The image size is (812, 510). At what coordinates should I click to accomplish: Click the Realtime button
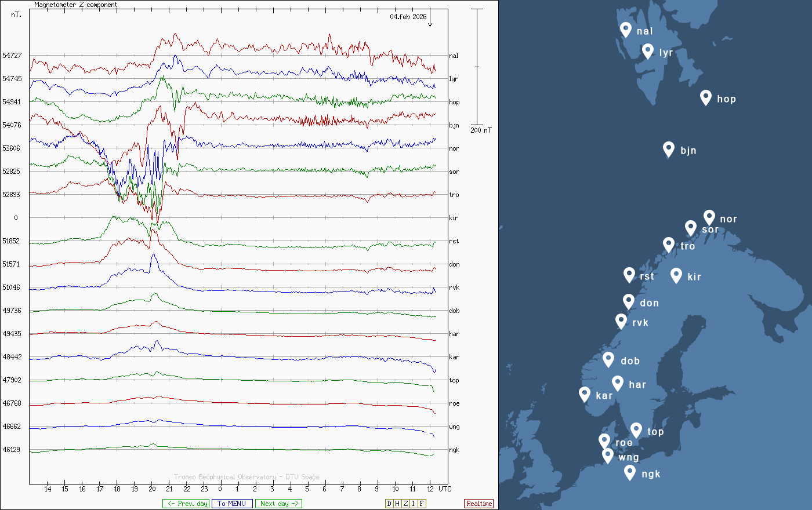[479, 504]
